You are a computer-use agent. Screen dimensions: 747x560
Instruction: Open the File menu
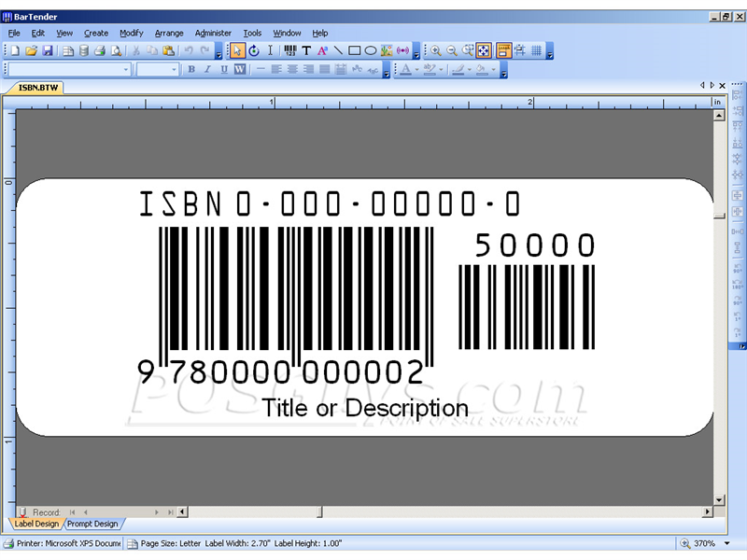pyautogui.click(x=14, y=33)
